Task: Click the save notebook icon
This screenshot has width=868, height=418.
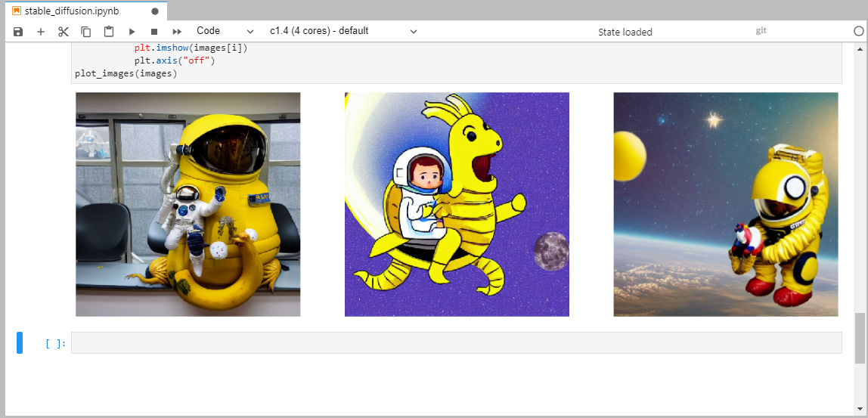Action: [18, 32]
